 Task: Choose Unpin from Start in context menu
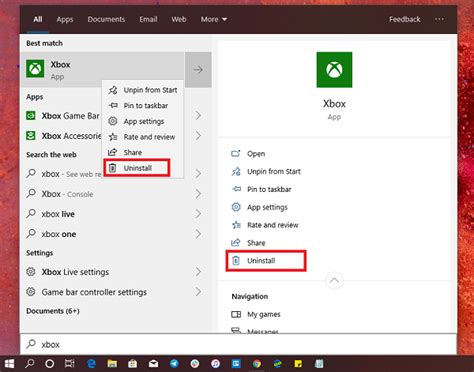[x=143, y=90]
